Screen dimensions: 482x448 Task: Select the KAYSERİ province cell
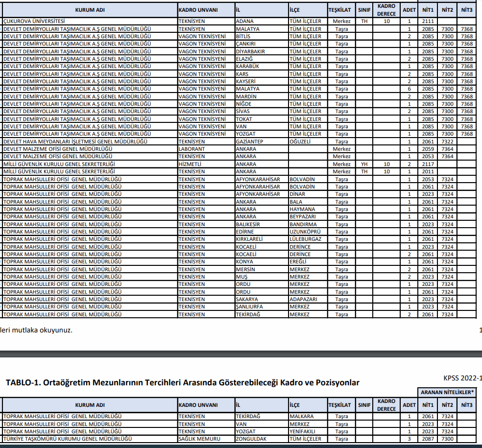[262, 81]
